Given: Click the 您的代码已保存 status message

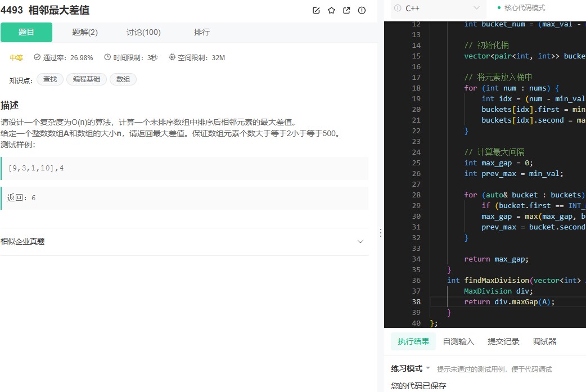Looking at the screenshot, I should (418, 386).
